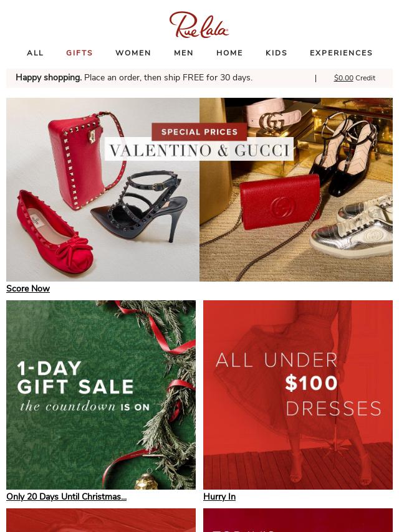Open the 1-Day Gift Sale green banner
The width and height of the screenshot is (399, 532).
pos(101,394)
